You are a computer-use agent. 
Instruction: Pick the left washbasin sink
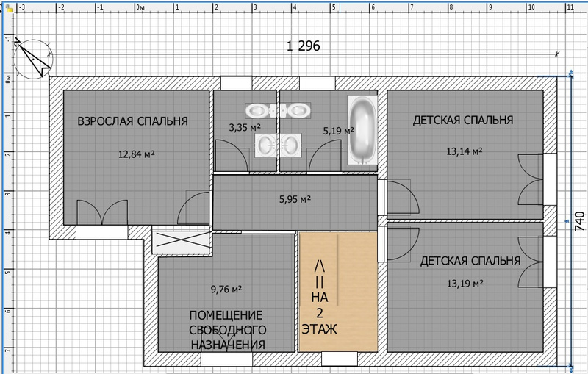click(x=266, y=145)
